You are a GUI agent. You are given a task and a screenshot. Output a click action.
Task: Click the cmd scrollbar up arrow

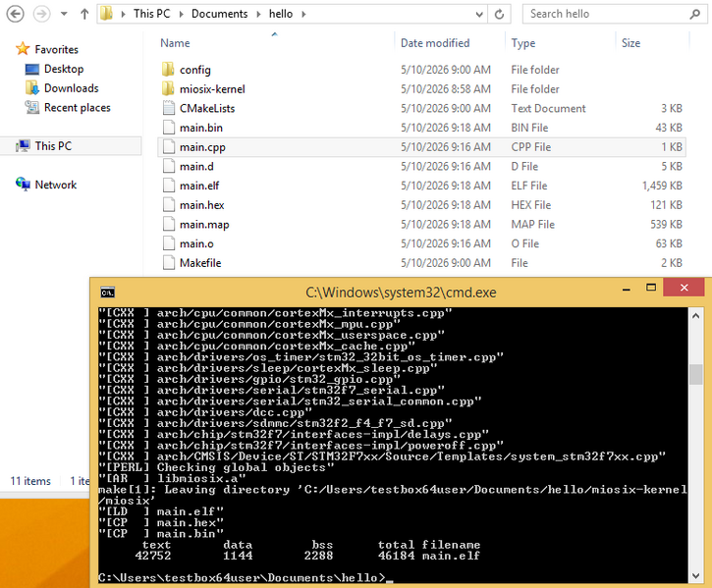pos(695,315)
